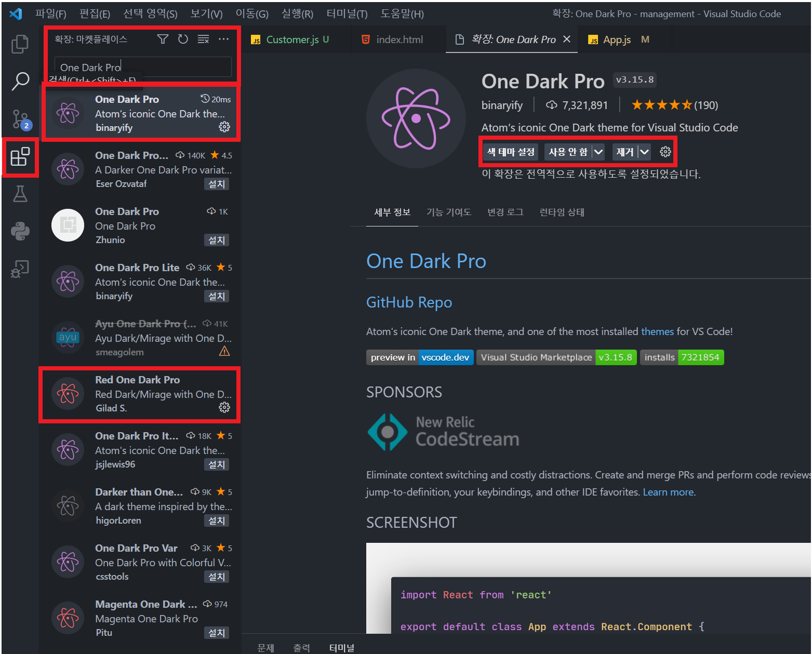Open the 도움말(H) menu
Image resolution: width=812 pixels, height=654 pixels.
click(402, 14)
